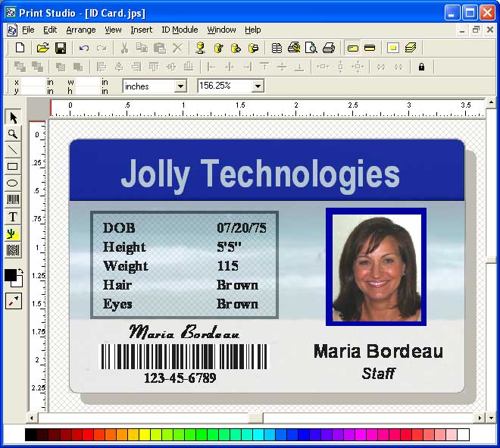Click the horizontal scrollbar left arrow
500x448 pixels.
32,418
